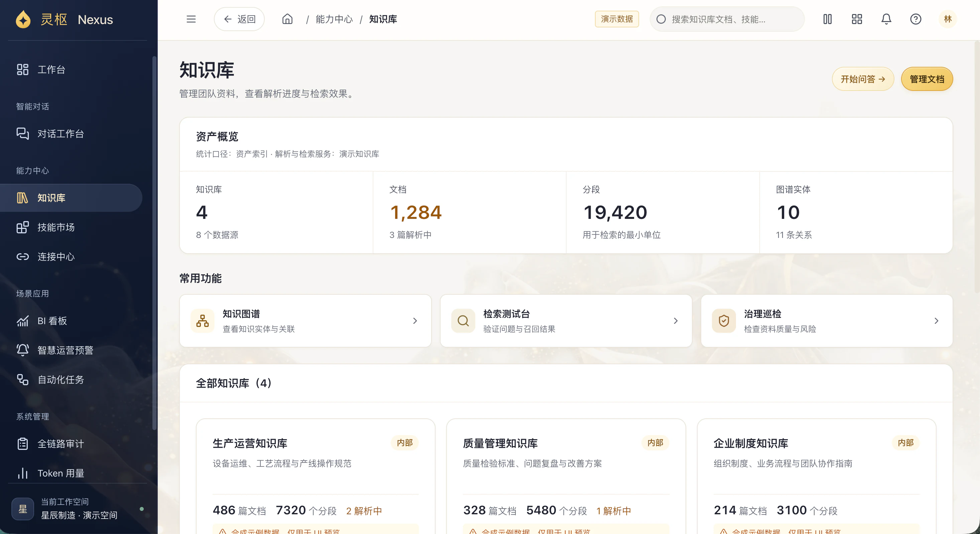Click the 自动化任务 workflow icon
This screenshot has width=980, height=534.
(22, 380)
